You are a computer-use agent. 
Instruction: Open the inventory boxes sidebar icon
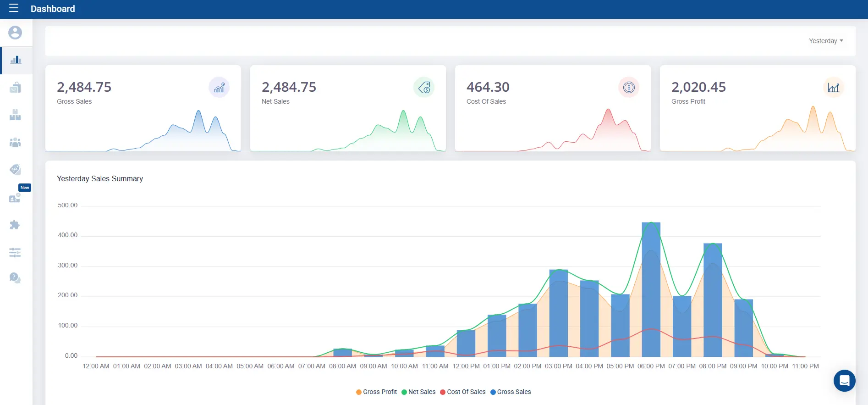[x=15, y=115]
